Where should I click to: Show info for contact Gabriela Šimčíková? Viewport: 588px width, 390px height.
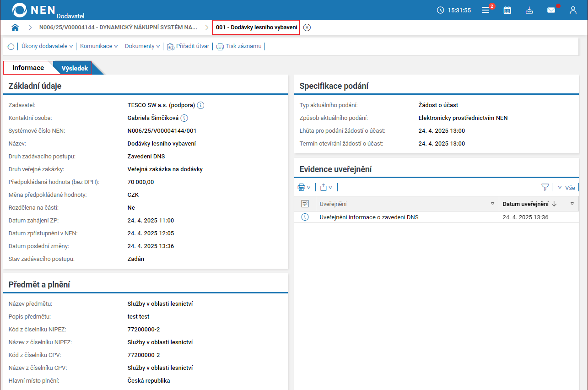coord(184,118)
